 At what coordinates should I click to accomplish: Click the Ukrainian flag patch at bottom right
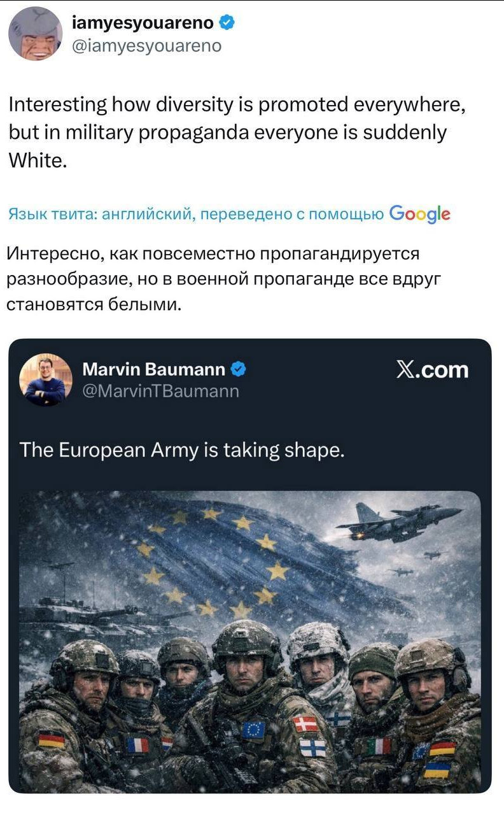tap(437, 769)
